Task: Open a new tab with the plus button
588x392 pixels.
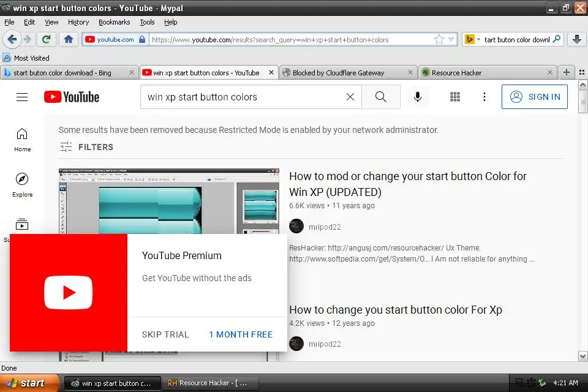Action: tap(566, 72)
